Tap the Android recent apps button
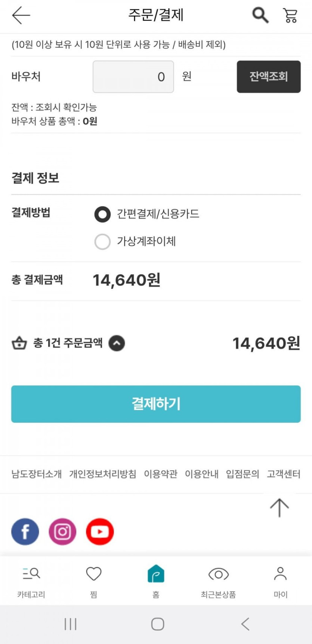Screen dimensions: 312x644 tap(70, 624)
